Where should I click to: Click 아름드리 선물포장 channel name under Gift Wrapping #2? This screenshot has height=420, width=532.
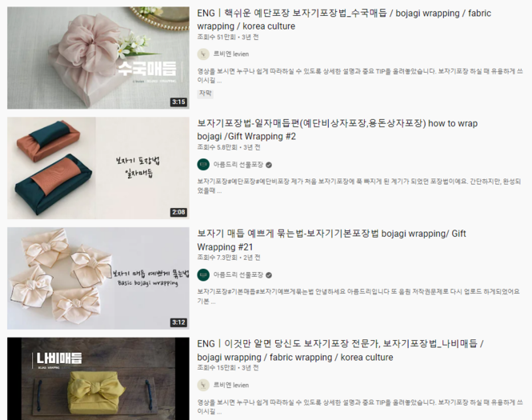238,165
